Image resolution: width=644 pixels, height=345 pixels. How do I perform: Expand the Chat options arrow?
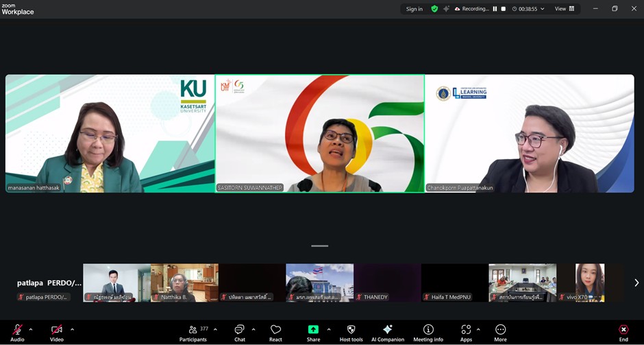(x=253, y=329)
